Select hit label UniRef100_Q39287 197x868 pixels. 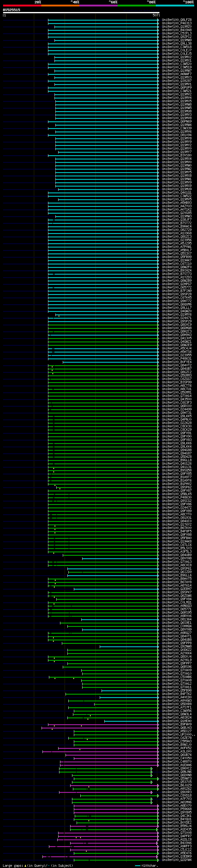point(177,81)
